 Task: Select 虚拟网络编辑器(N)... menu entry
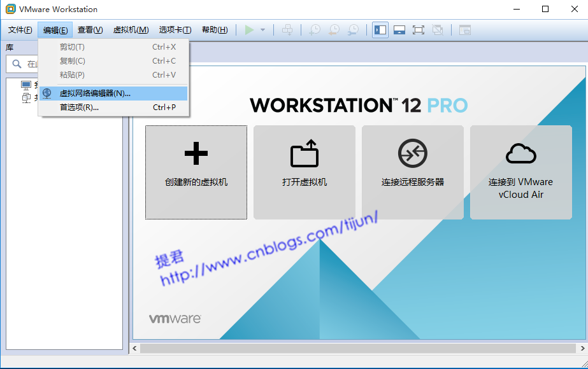pyautogui.click(x=113, y=94)
